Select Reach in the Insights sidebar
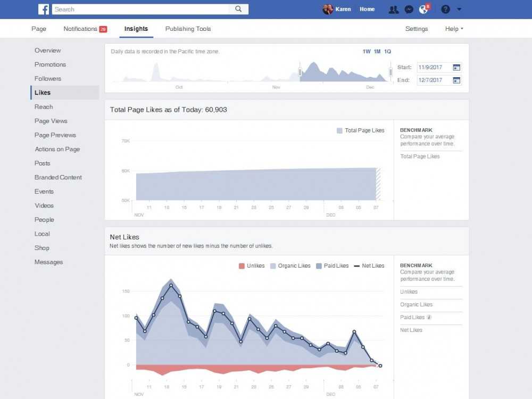Image resolution: width=532 pixels, height=399 pixels. pos(44,106)
